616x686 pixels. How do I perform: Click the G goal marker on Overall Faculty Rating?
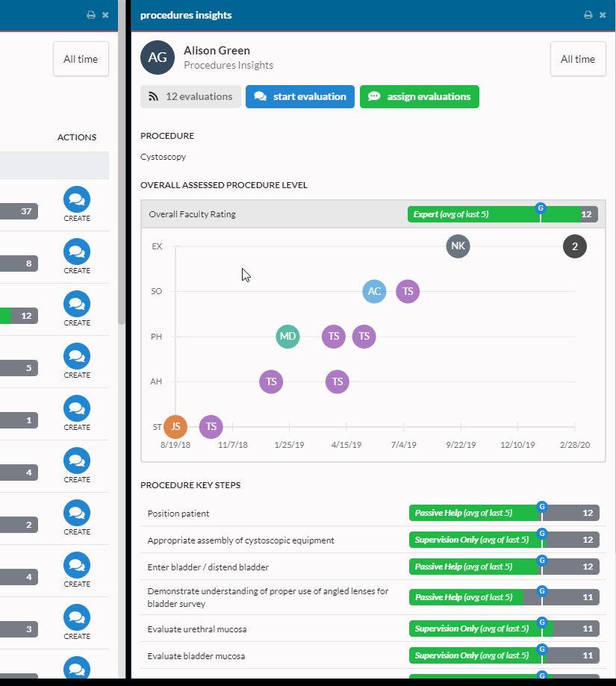click(541, 208)
